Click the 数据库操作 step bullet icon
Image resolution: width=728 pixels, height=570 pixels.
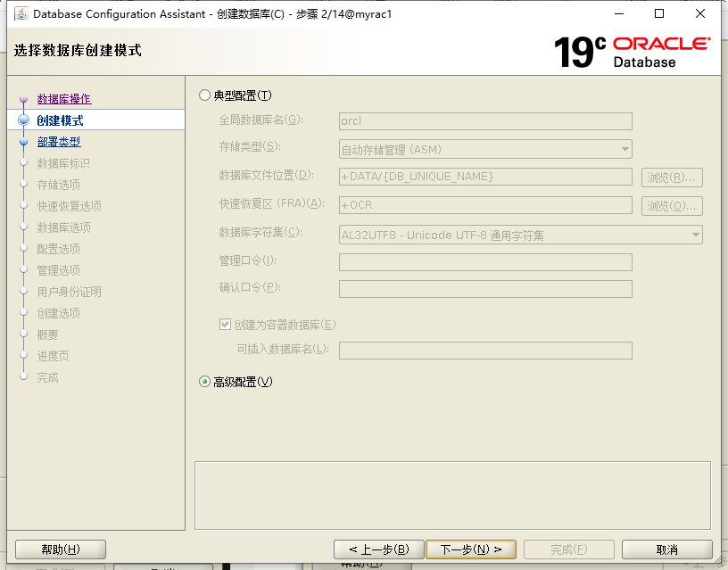(x=24, y=99)
